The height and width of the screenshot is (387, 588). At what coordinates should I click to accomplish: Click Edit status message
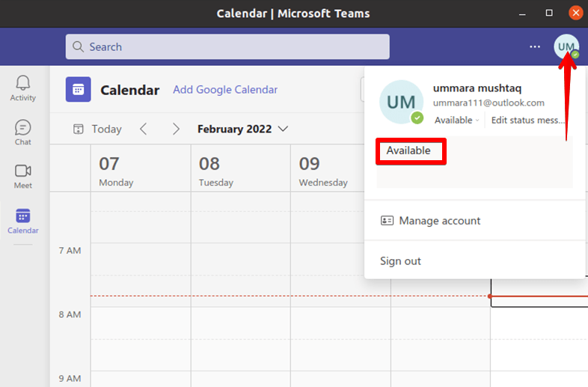click(x=527, y=120)
